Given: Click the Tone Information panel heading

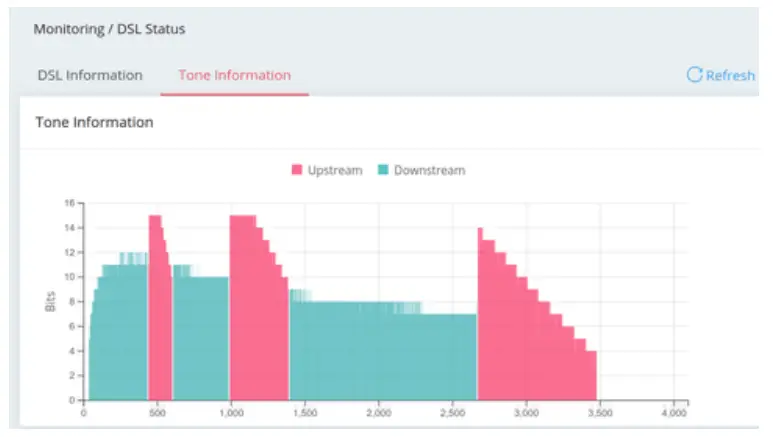Looking at the screenshot, I should point(94,122).
